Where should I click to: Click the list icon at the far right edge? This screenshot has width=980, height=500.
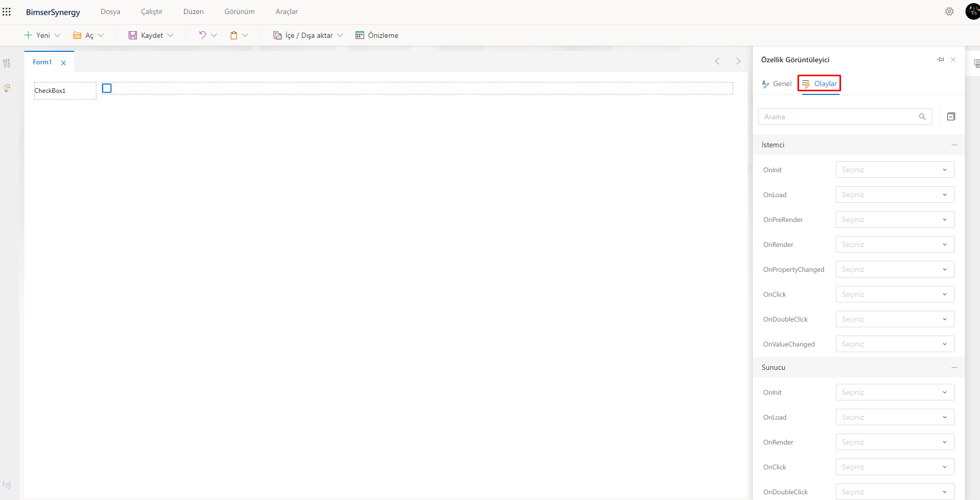[x=977, y=63]
